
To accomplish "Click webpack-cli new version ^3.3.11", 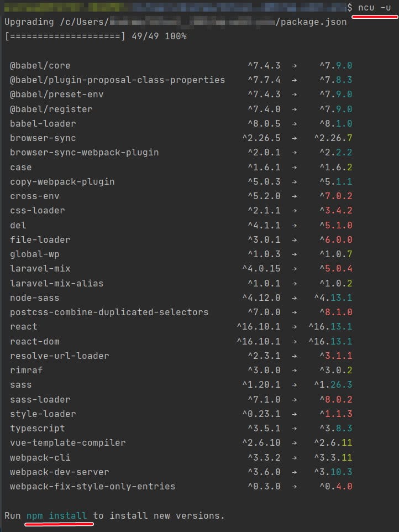I will [x=333, y=458].
